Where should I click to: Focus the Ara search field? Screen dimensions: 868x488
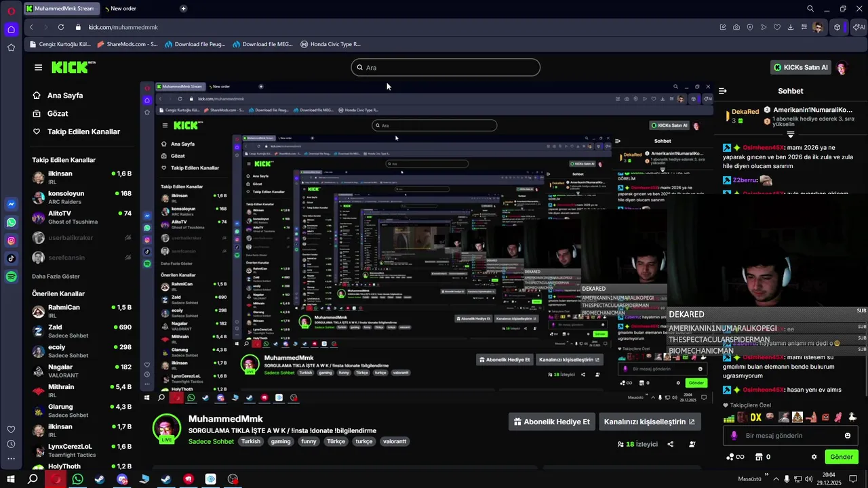446,67
